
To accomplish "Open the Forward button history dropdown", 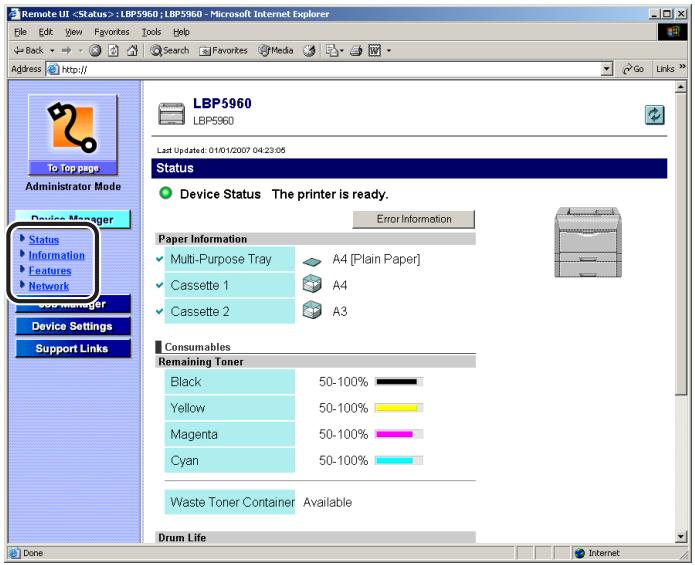I will (x=80, y=51).
